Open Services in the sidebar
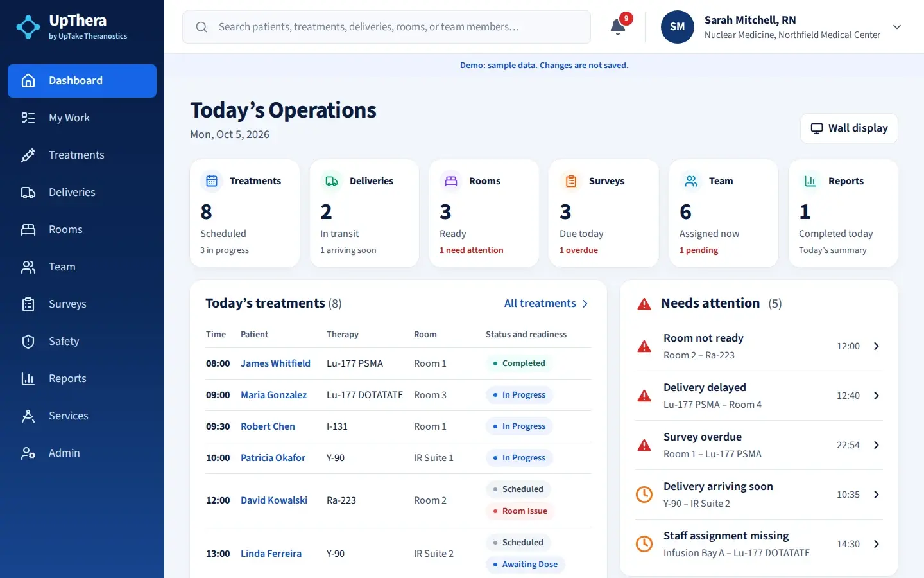 (x=82, y=416)
